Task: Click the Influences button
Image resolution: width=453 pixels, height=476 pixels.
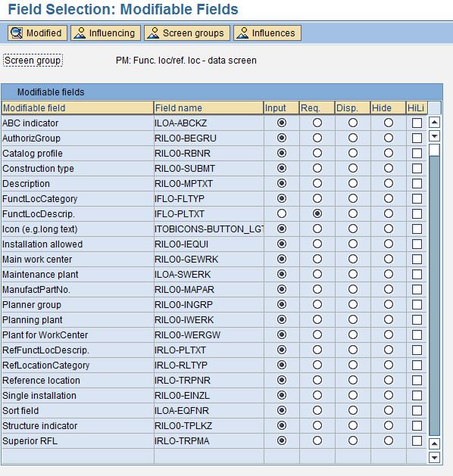Action: [267, 33]
